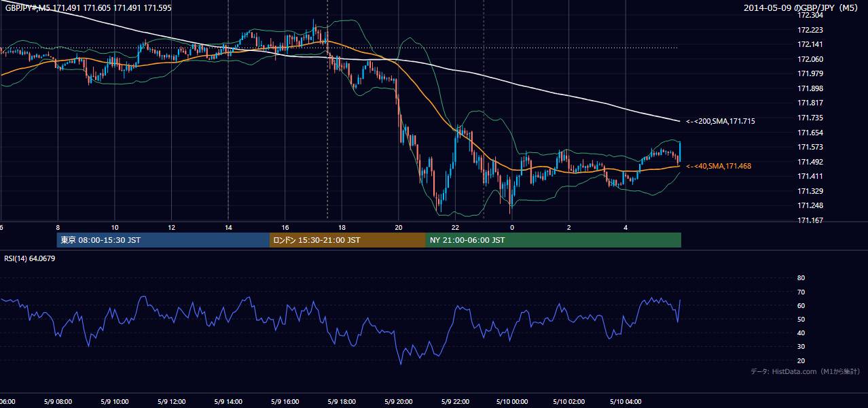Click RSI scale value 80
This screenshot has height=408, width=868.
pyautogui.click(x=801, y=278)
